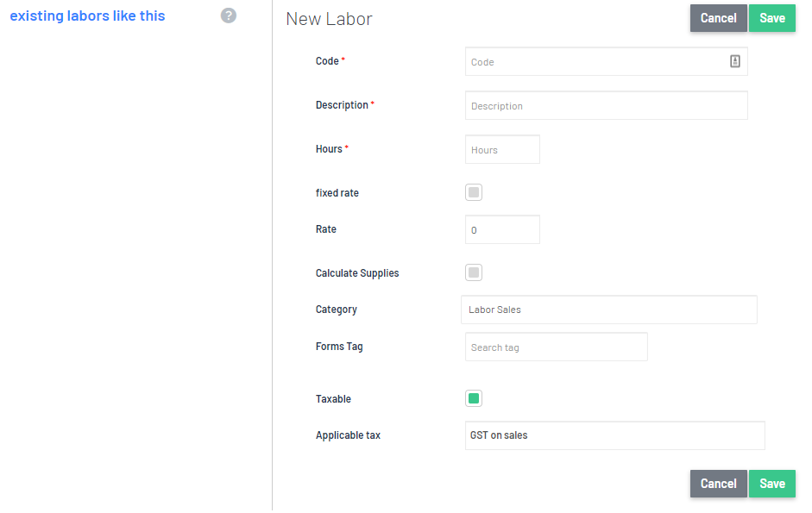Image resolution: width=812 pixels, height=513 pixels.
Task: Click the bottom Save button
Action: tap(772, 484)
